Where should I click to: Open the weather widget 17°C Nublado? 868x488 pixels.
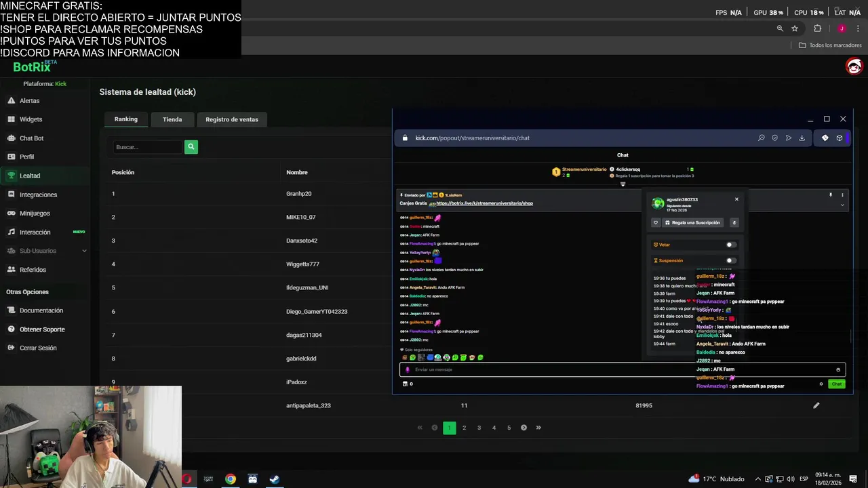(716, 479)
